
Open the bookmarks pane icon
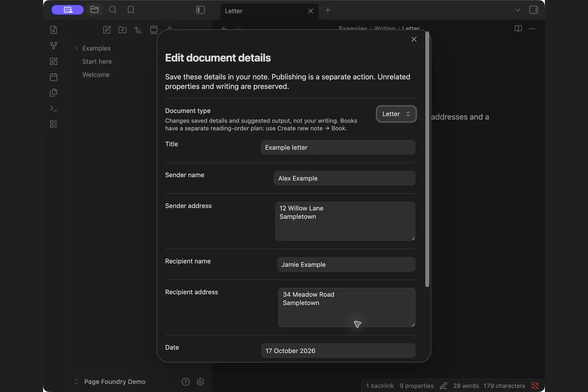coord(131,10)
